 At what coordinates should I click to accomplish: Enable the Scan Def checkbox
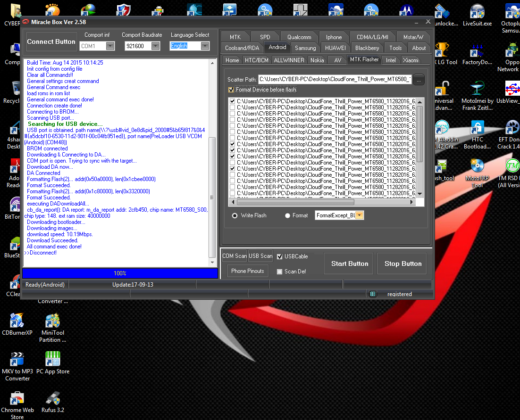click(x=279, y=272)
